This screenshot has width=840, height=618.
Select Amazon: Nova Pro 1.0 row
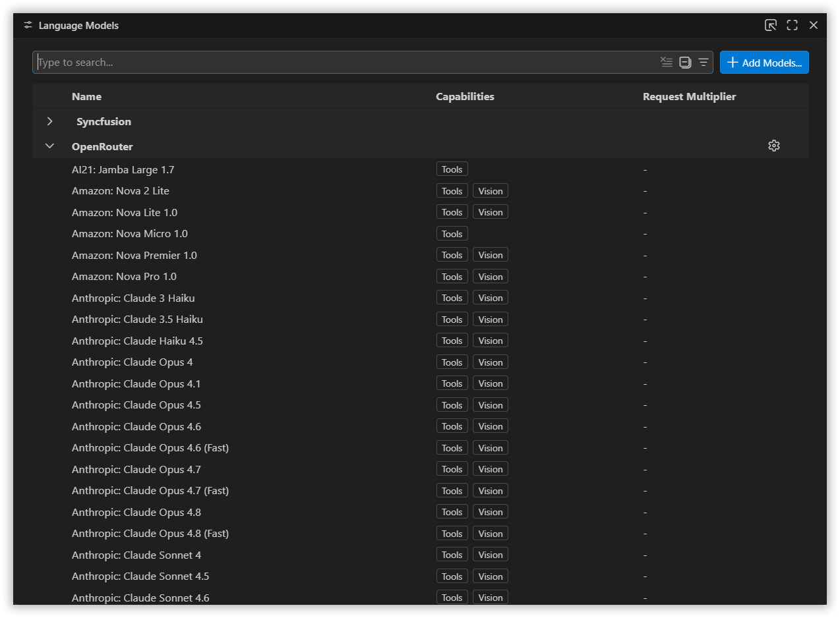(421, 277)
